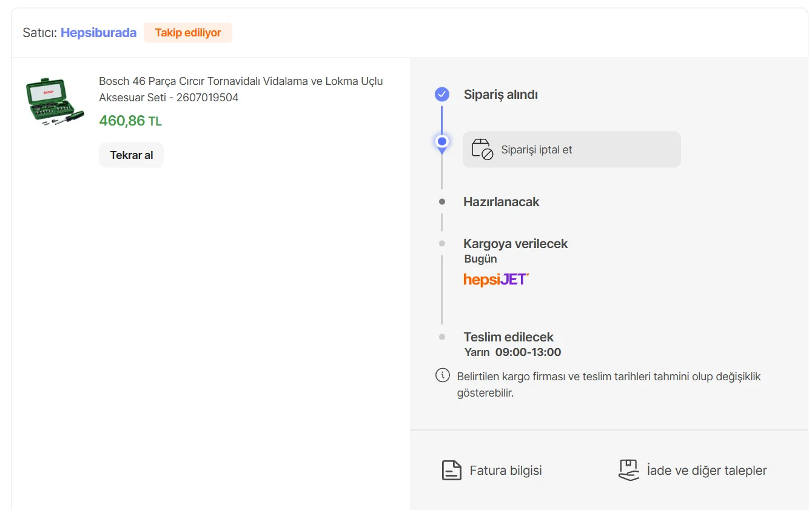Click the Teslim edilecek step label

click(x=509, y=337)
